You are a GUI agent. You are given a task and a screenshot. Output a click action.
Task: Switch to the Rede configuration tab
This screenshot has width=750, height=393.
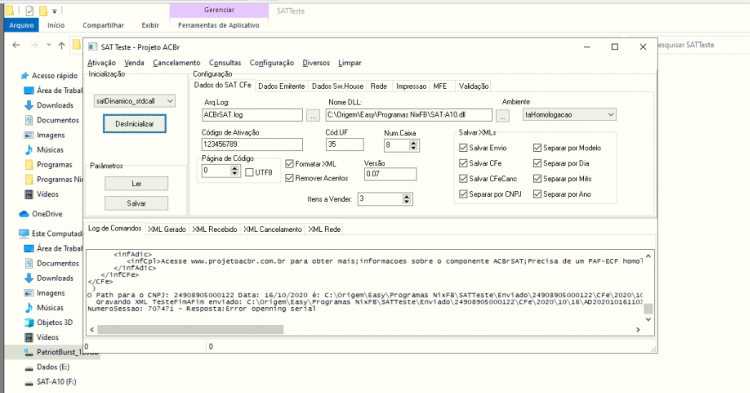point(378,86)
